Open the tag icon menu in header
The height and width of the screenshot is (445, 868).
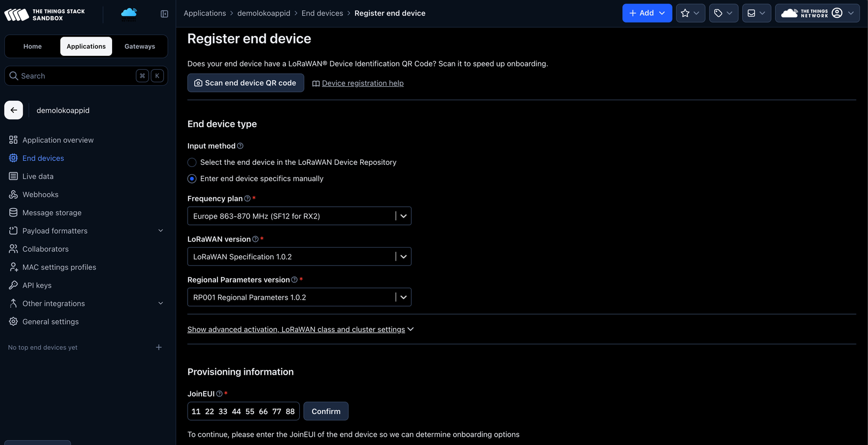pos(723,13)
